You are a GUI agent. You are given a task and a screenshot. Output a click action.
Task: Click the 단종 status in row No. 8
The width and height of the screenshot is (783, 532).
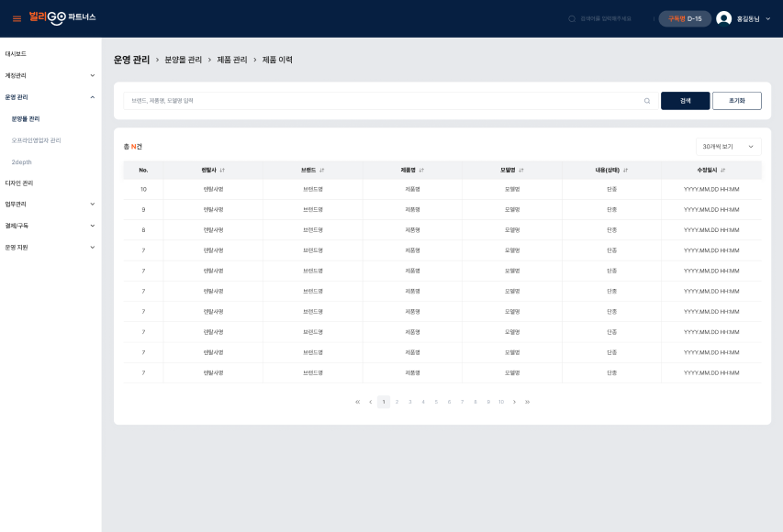coord(611,230)
